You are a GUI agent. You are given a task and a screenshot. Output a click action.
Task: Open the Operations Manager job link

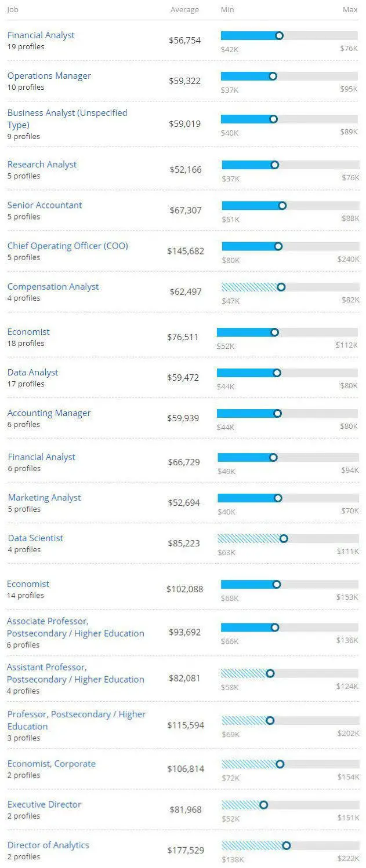tap(49, 76)
